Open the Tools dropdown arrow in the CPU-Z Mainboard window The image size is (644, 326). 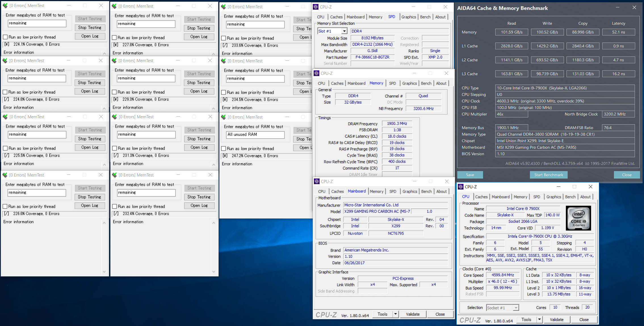point(395,314)
